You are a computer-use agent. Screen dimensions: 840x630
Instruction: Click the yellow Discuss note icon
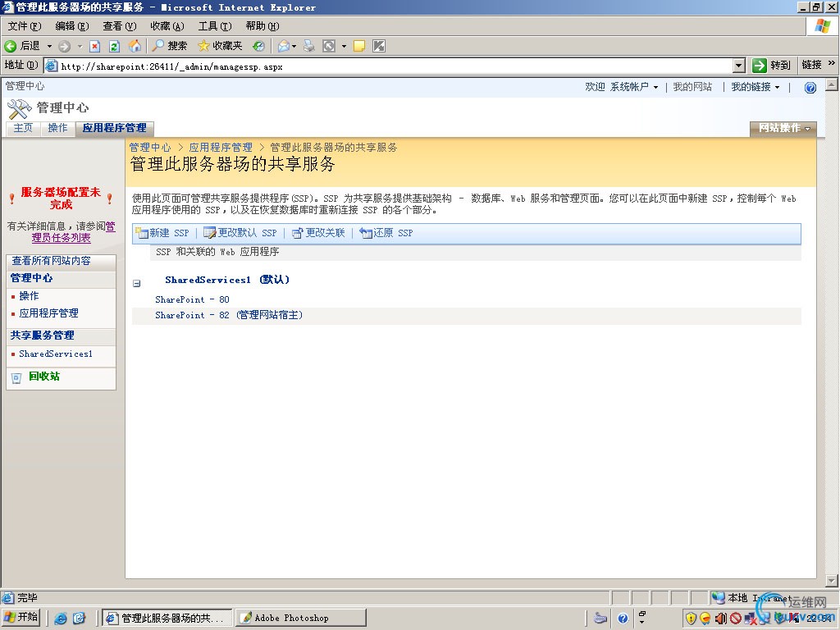(x=359, y=46)
